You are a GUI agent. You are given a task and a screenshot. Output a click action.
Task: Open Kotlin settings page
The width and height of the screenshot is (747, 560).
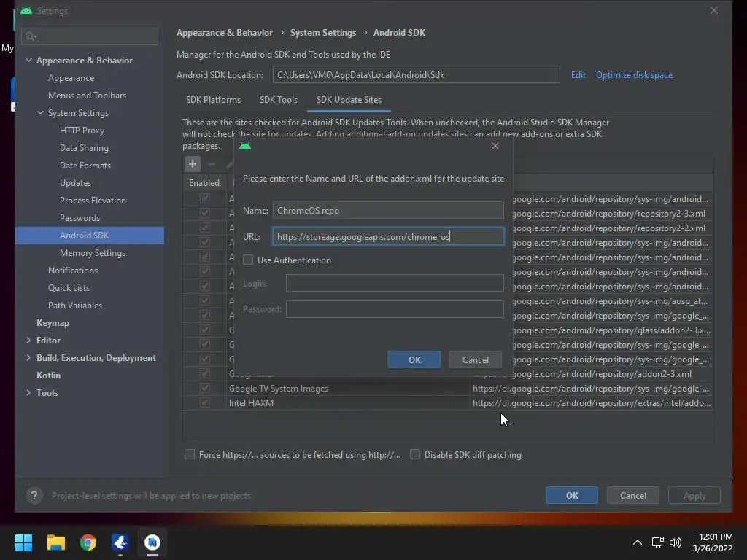point(49,376)
